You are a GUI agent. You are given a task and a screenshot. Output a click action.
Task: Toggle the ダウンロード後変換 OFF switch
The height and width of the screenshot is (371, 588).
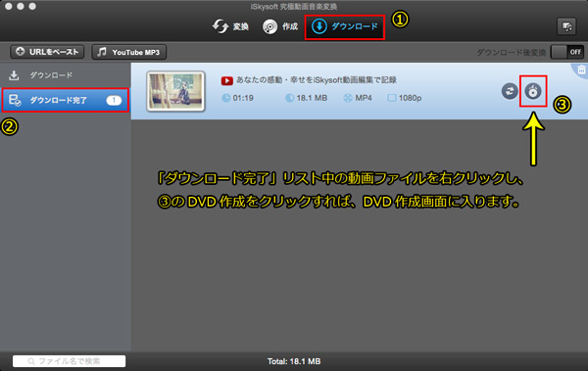pyautogui.click(x=567, y=52)
